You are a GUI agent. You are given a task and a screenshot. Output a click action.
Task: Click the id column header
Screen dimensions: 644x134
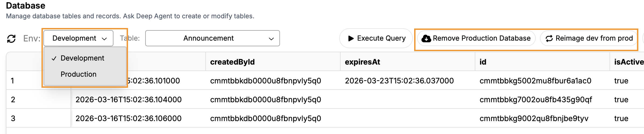point(483,62)
